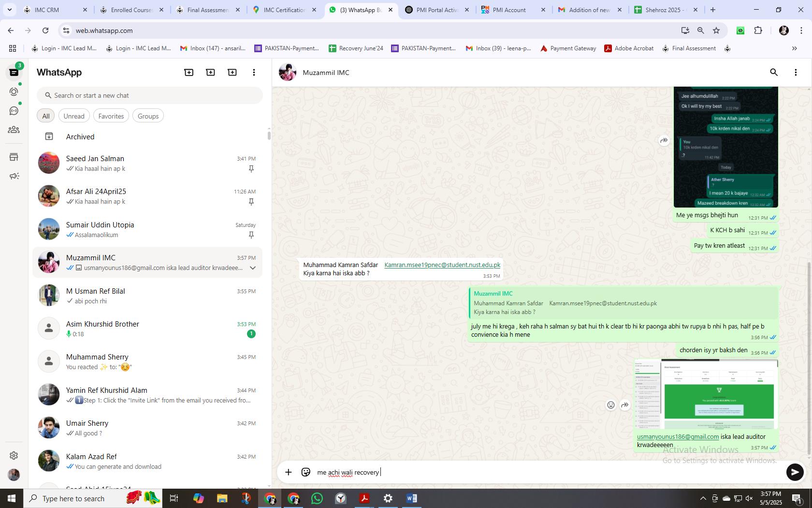
Task: Open the storefront tools icon in sidebar
Action: [14, 157]
